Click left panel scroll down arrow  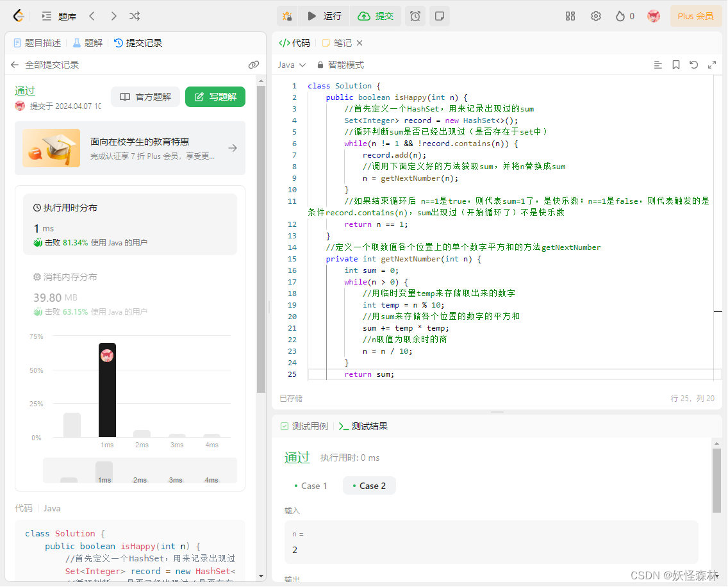261,576
